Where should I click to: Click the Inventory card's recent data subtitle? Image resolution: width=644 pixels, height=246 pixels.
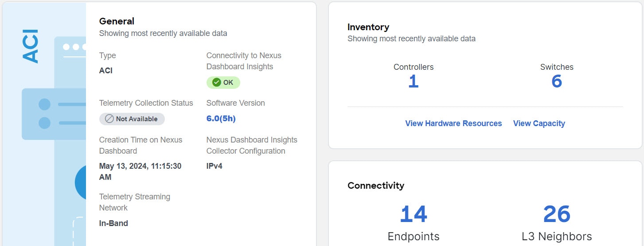tap(411, 39)
